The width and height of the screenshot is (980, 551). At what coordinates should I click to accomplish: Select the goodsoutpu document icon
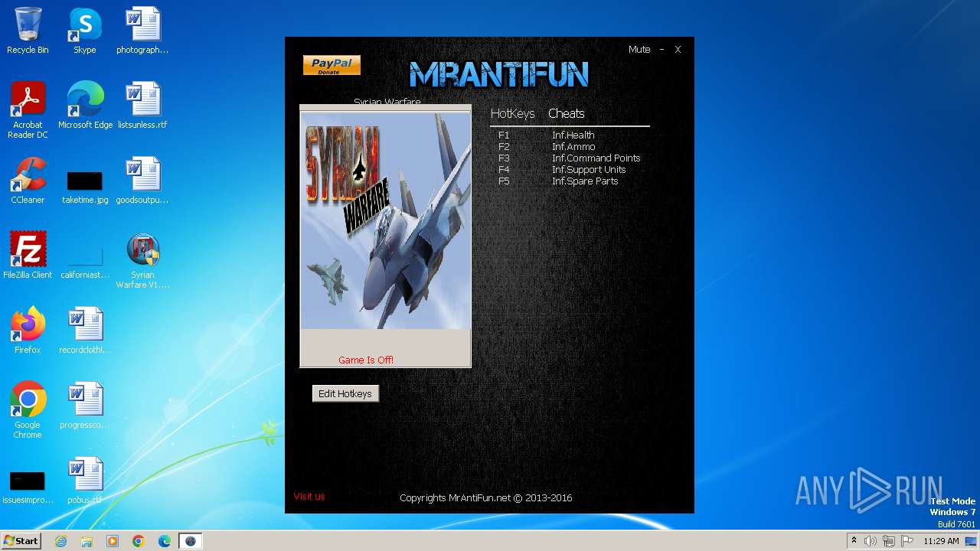(x=142, y=181)
